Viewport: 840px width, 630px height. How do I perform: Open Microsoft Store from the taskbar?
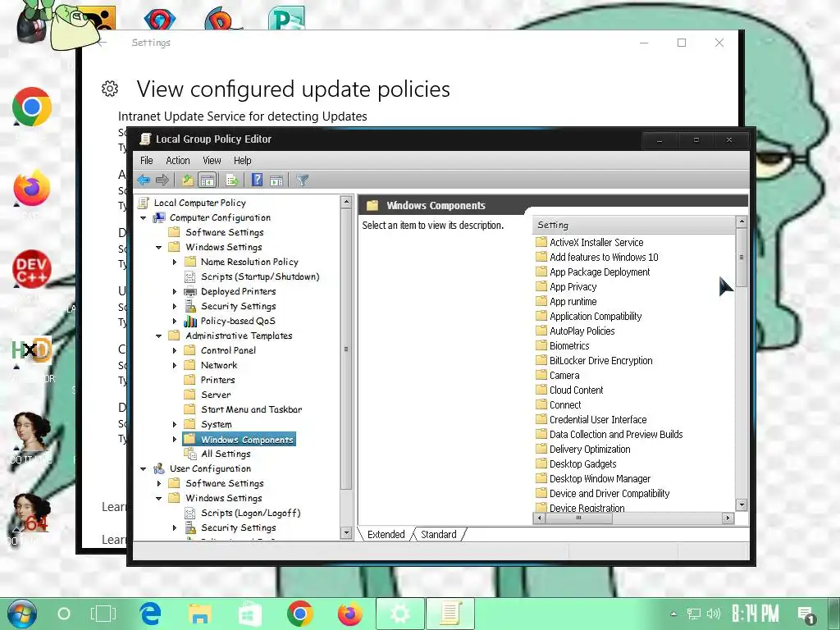(250, 614)
